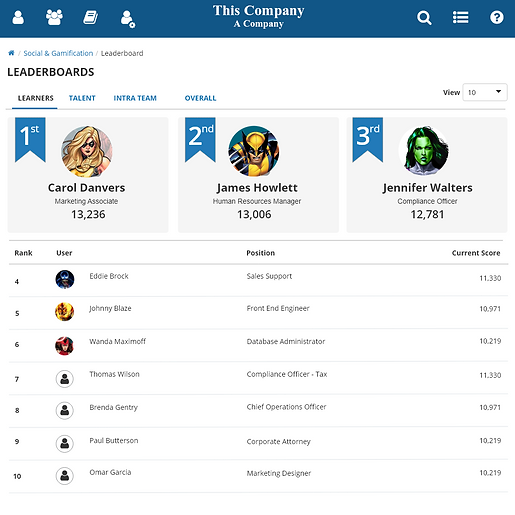Viewport: 515px width, 515px height.
Task: Open the single user profile icon
Action: pyautogui.click(x=18, y=17)
